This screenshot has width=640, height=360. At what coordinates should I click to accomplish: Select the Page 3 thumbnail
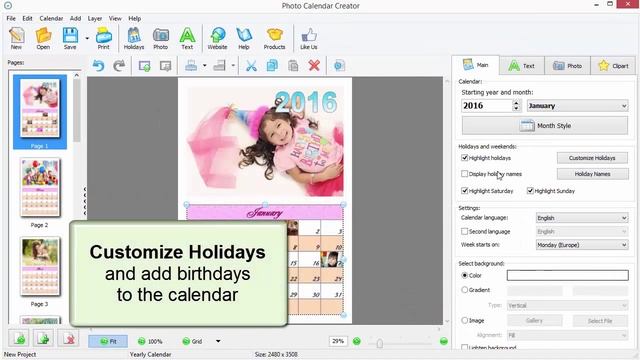point(40,267)
